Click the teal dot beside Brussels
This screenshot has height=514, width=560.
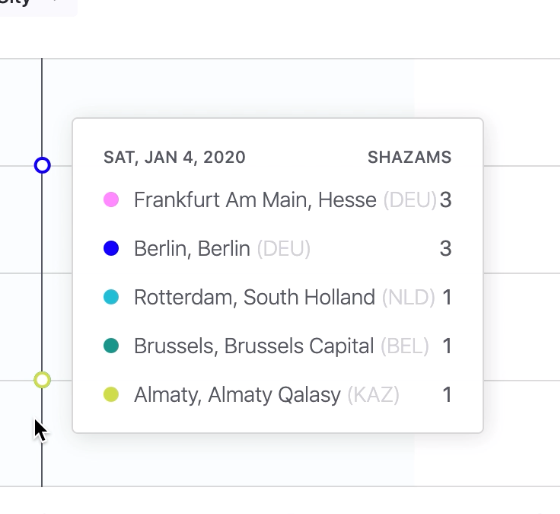click(x=111, y=346)
